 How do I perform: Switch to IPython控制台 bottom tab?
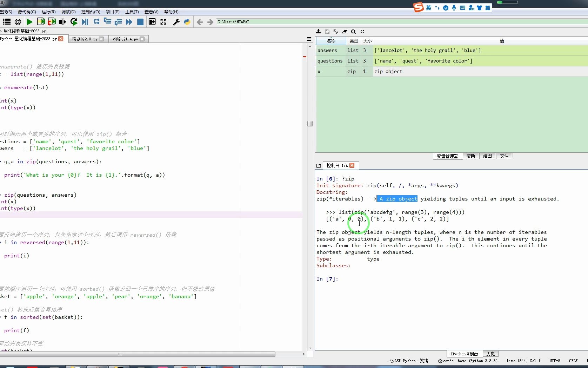(x=464, y=354)
